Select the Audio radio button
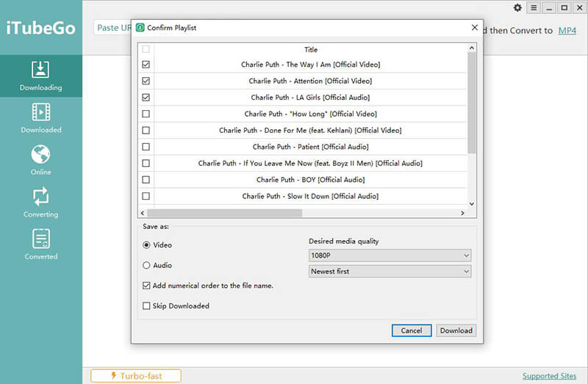This screenshot has height=384, width=588. pyautogui.click(x=146, y=265)
